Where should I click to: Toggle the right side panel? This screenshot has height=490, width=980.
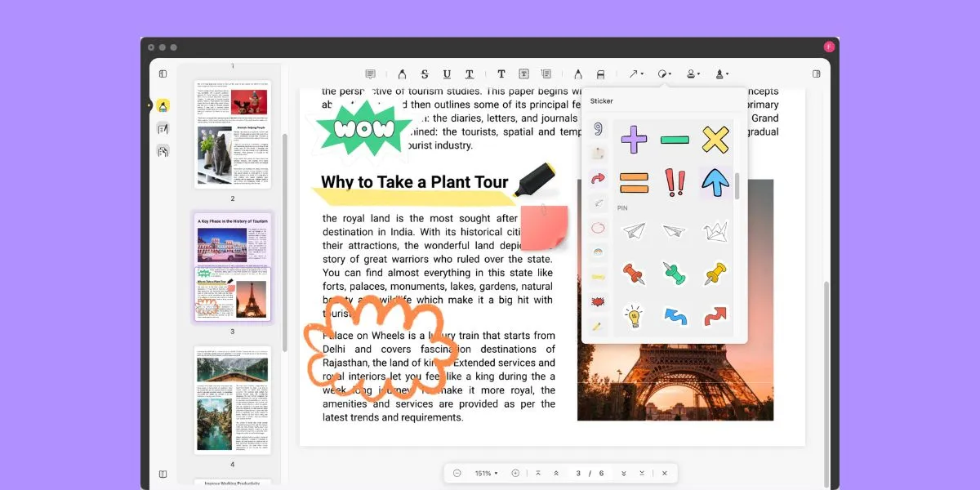point(816,74)
